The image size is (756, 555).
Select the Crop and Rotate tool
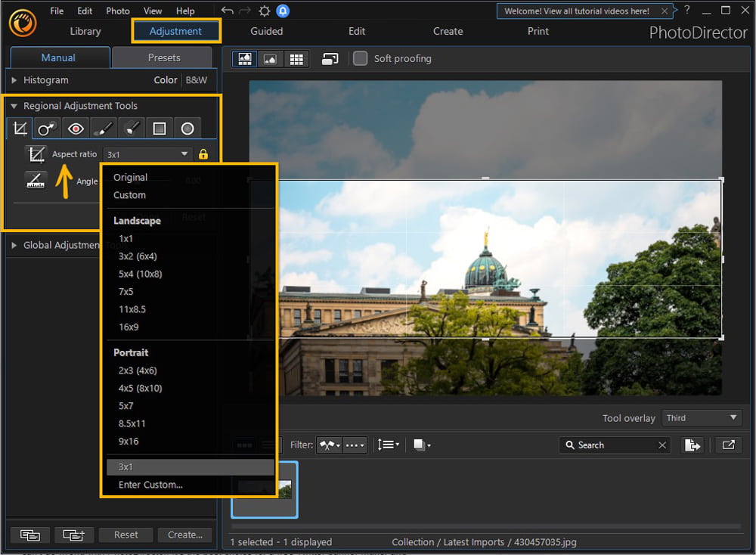click(x=19, y=128)
